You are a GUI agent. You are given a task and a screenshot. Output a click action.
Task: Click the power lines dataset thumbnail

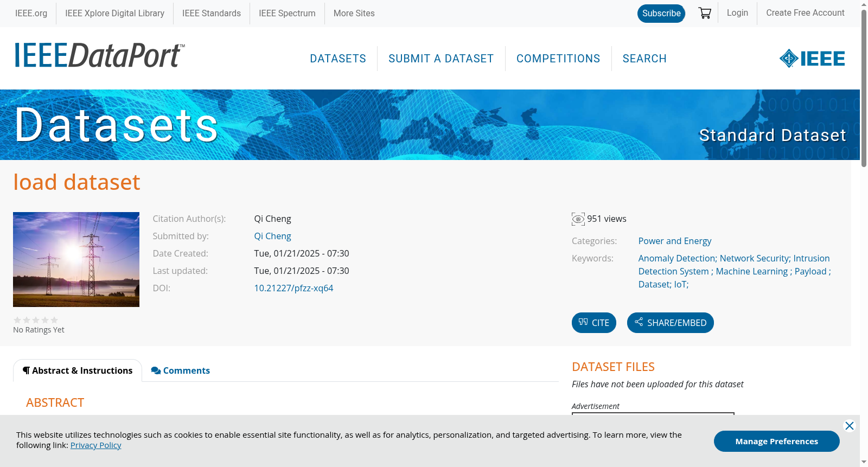(x=76, y=259)
